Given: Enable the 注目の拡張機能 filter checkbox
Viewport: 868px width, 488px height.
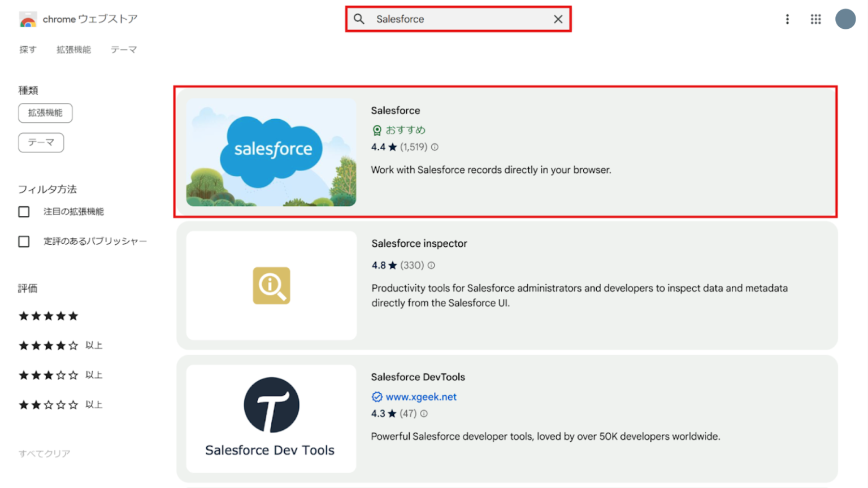Looking at the screenshot, I should (24, 211).
